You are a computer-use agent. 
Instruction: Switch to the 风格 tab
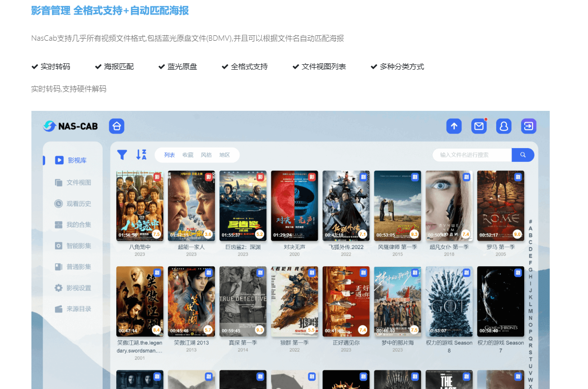click(206, 155)
